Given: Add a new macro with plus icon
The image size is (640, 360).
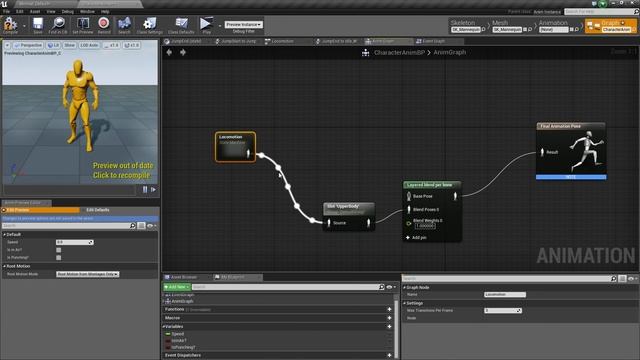Looking at the screenshot, I should click(x=389, y=318).
